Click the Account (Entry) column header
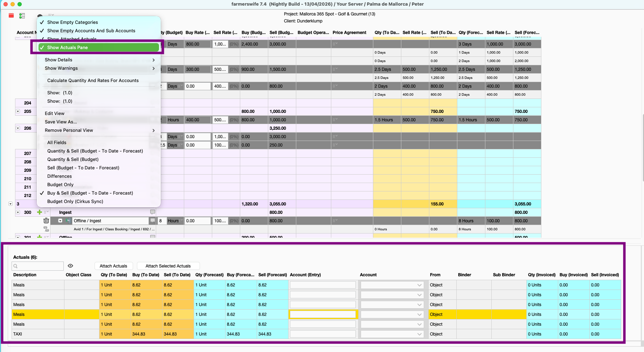Screen dimensions: 644x352 coord(305,275)
